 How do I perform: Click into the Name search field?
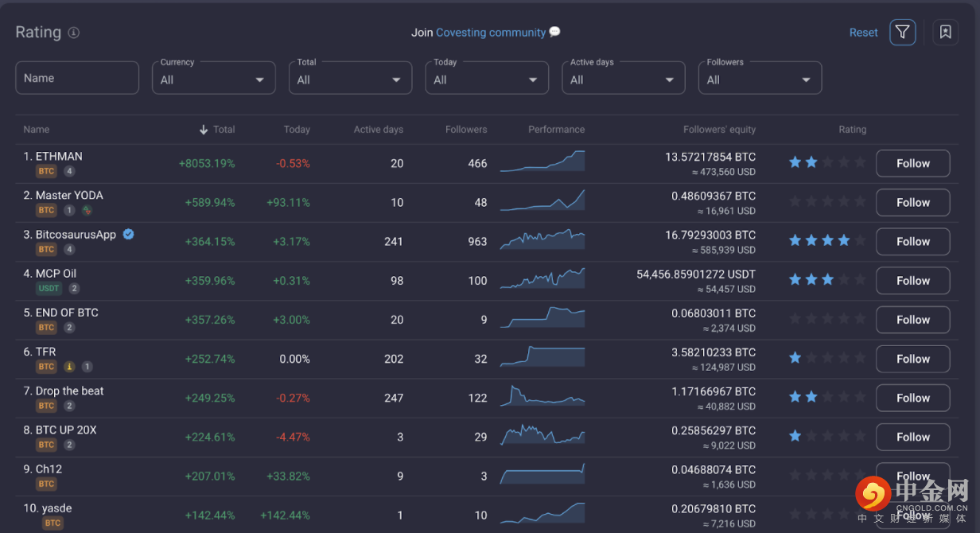(x=77, y=78)
